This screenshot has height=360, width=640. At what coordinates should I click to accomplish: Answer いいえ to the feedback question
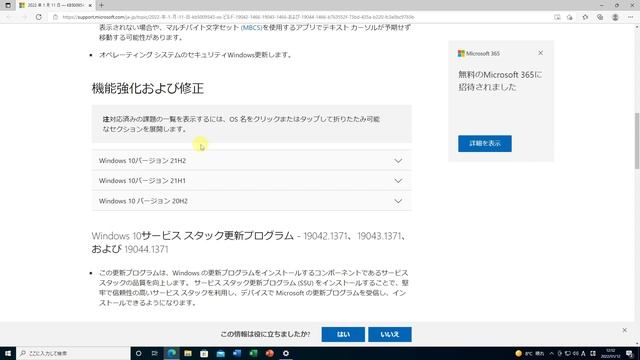point(390,334)
